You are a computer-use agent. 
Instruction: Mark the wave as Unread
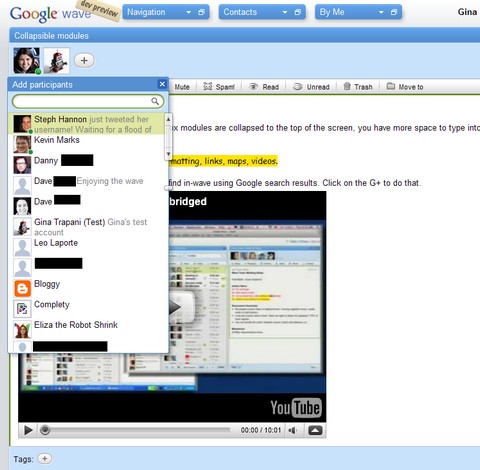[311, 87]
